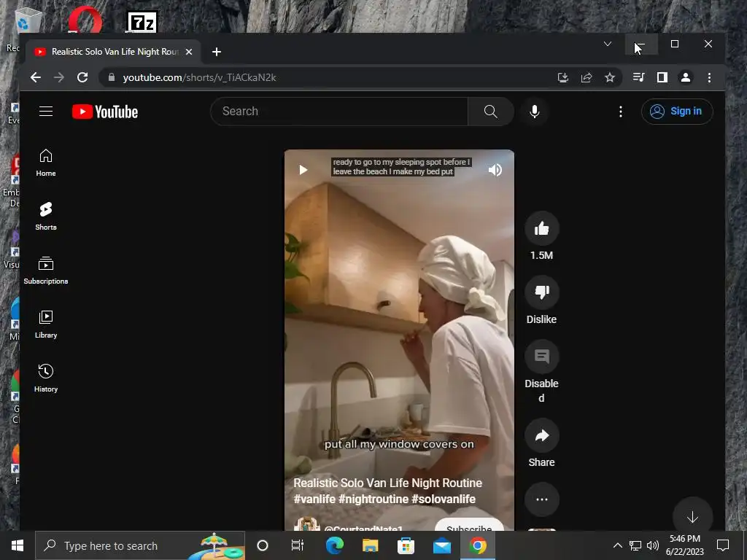Open YouTube settings three-dot menu

[x=620, y=112]
